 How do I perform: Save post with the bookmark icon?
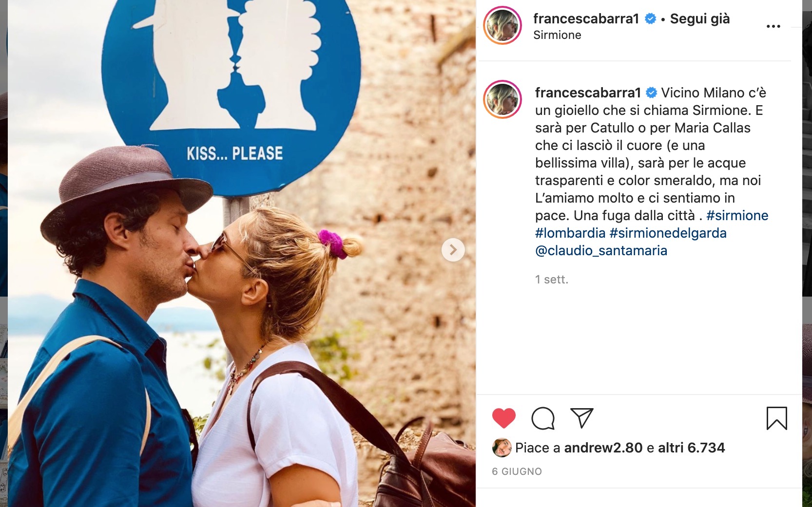click(776, 418)
